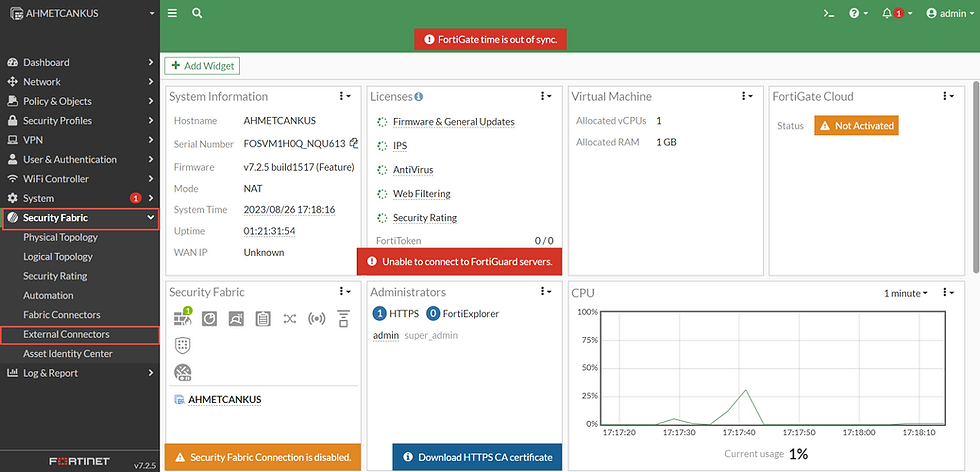
Task: Copy serial number using copy icon
Action: [354, 143]
